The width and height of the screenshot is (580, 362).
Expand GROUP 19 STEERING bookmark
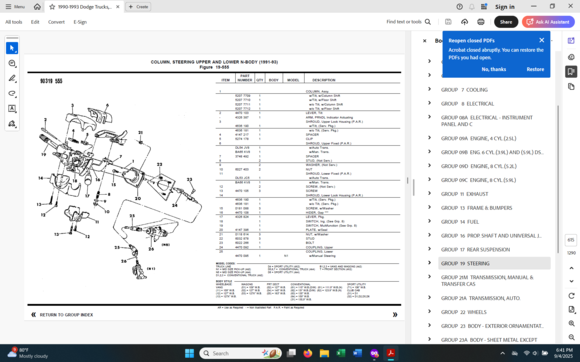429,263
